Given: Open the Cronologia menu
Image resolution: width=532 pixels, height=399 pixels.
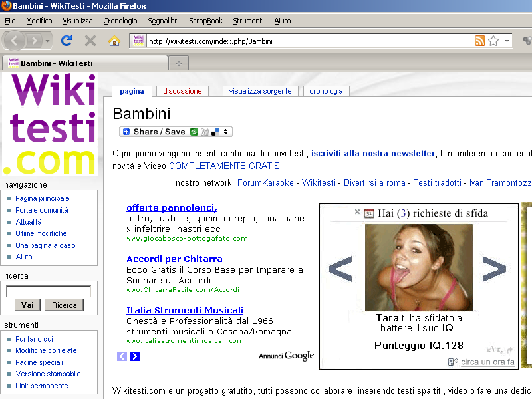Looking at the screenshot, I should tap(120, 21).
